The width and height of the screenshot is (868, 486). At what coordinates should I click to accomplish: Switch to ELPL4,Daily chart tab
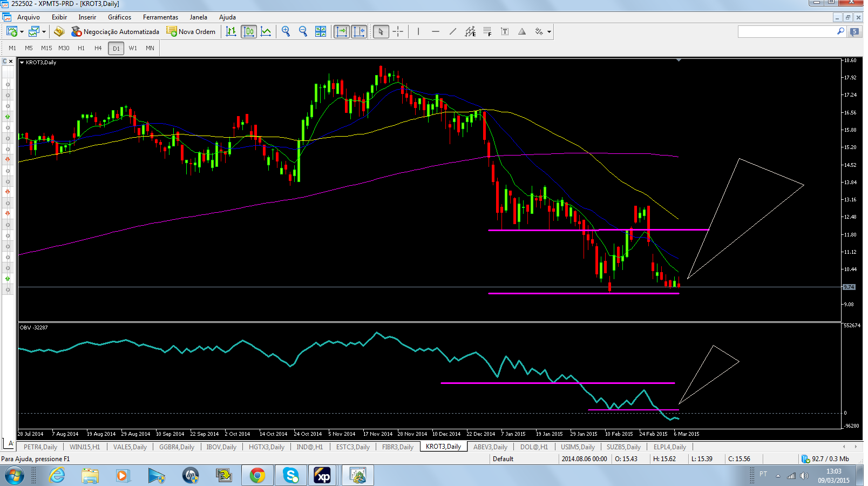pos(669,447)
